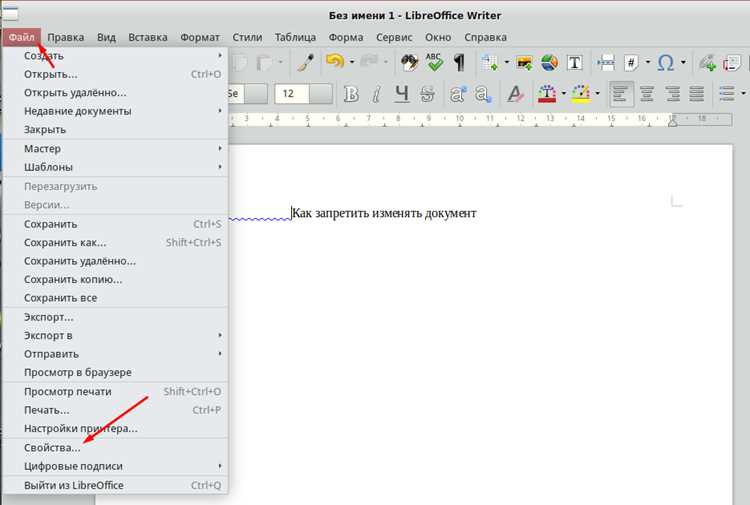Choose Закрыть menu entry
Screen dimensions: 750x505
(115, 130)
